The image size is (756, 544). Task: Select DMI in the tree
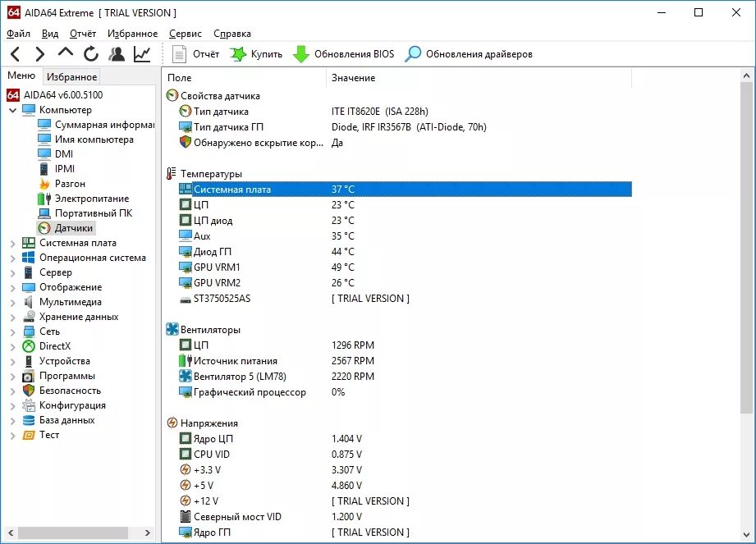click(64, 154)
